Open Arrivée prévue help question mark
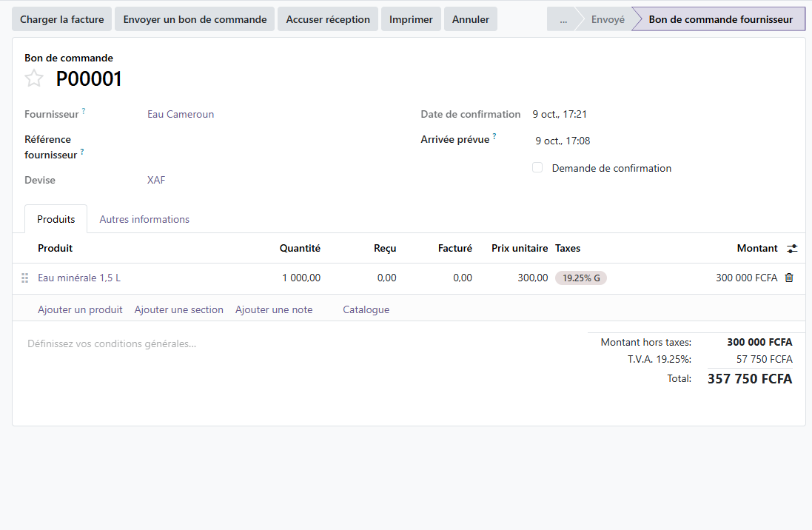Viewport: 812px width, 530px height. coord(494,136)
